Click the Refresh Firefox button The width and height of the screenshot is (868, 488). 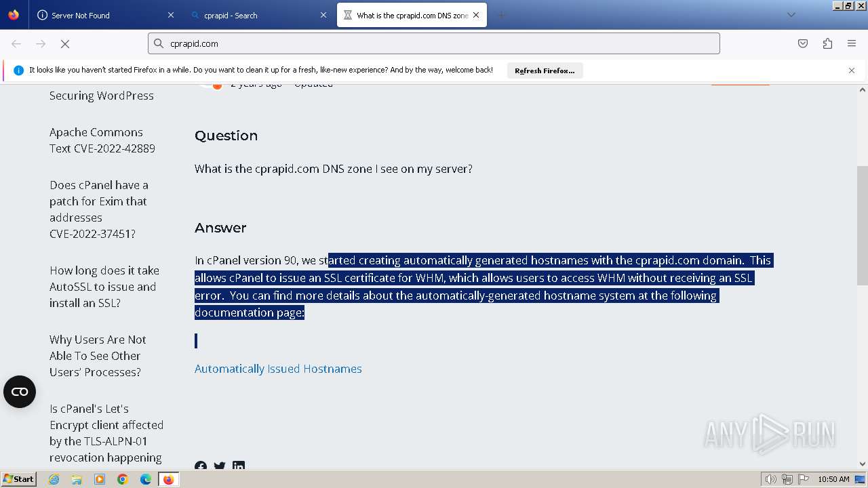pos(545,70)
